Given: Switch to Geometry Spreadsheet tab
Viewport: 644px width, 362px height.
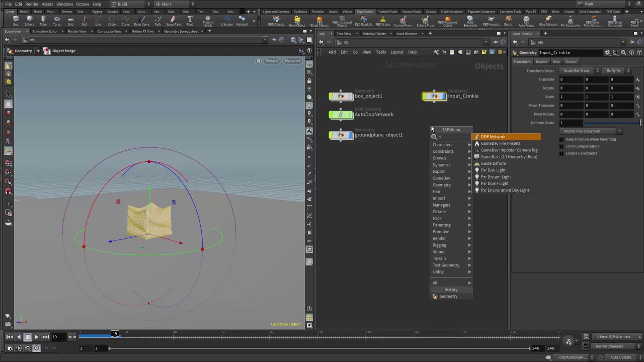Looking at the screenshot, I should click(181, 31).
